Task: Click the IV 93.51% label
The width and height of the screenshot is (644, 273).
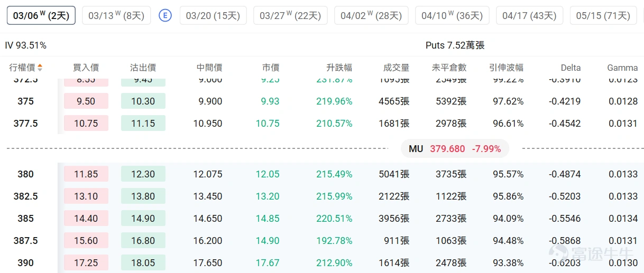Action: click(26, 45)
